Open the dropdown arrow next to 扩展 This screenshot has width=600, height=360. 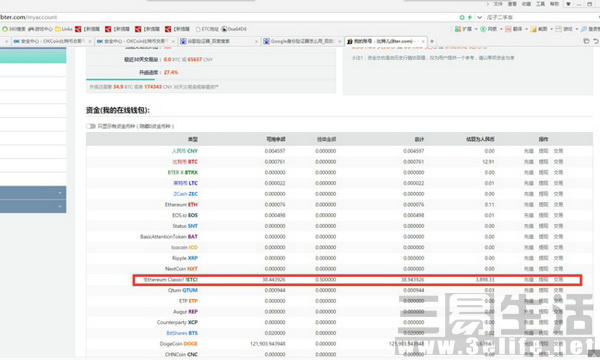(476, 29)
